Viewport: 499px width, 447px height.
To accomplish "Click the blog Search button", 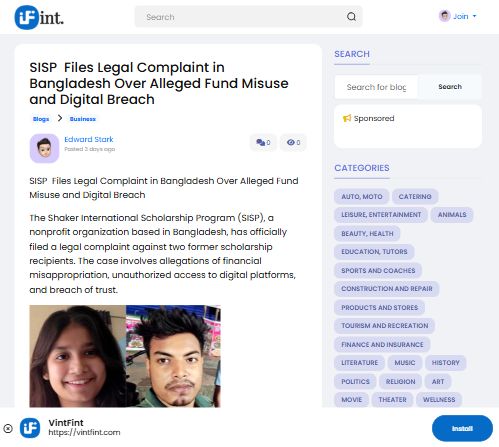I will tap(450, 87).
